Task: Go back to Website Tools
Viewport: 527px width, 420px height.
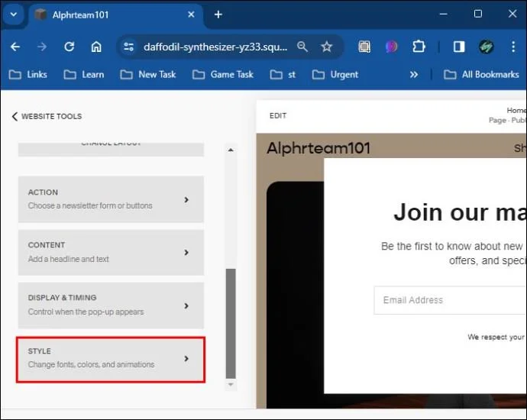Action: point(47,116)
